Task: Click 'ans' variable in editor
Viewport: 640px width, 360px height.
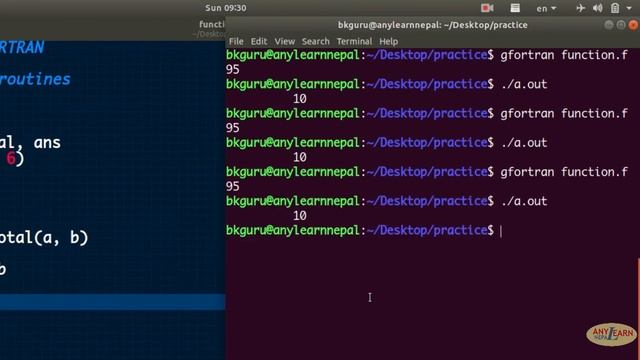Action: pyautogui.click(x=47, y=143)
